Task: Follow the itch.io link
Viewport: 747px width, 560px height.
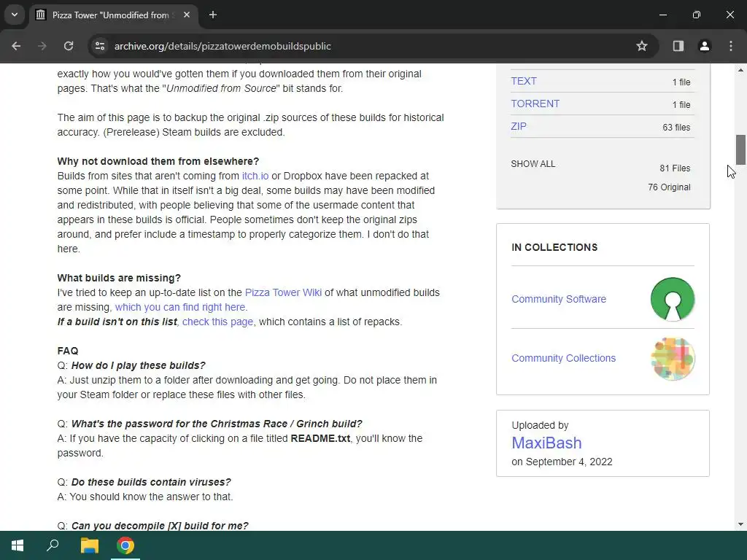Action: [x=255, y=176]
